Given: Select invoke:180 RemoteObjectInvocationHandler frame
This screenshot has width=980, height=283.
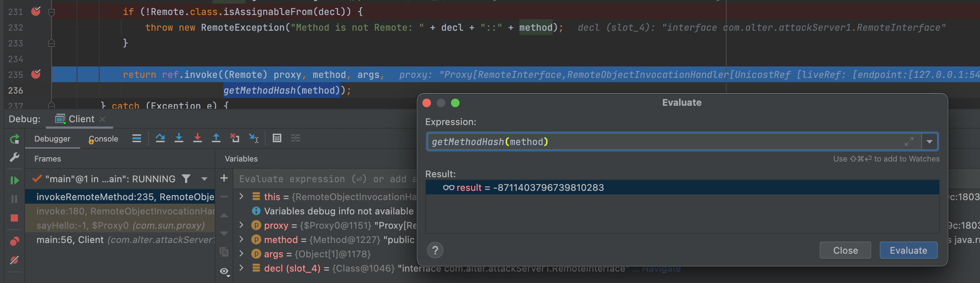Looking at the screenshot, I should (120, 211).
